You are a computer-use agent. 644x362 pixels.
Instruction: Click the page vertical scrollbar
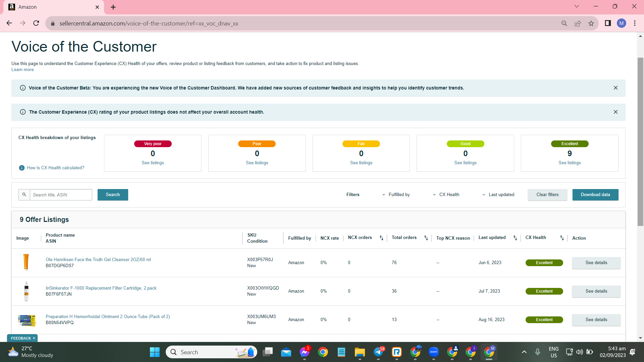coord(640,142)
